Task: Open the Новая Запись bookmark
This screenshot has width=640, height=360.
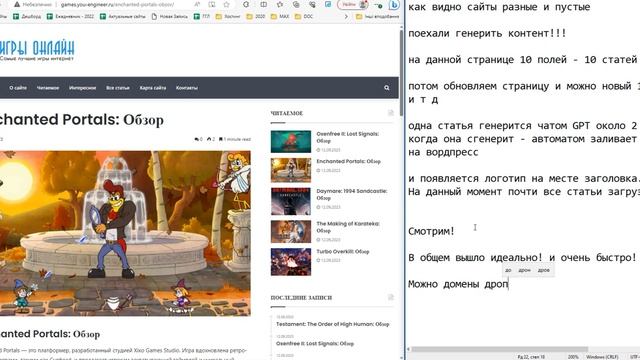Action: click(169, 17)
